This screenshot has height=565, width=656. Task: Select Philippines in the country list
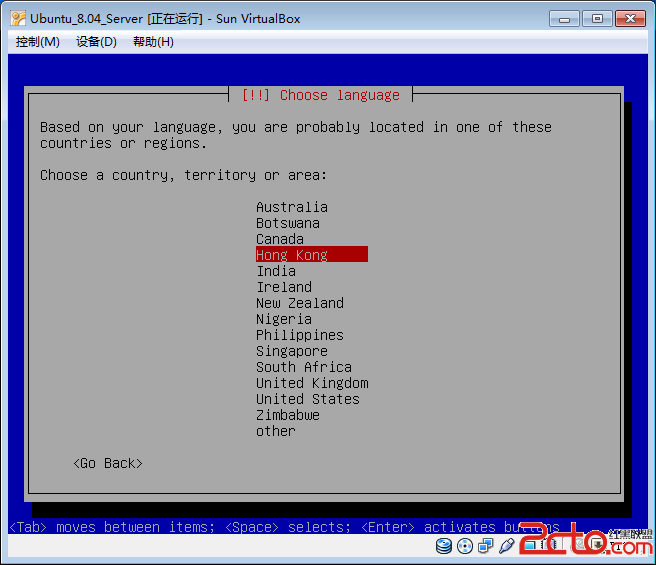click(x=300, y=335)
